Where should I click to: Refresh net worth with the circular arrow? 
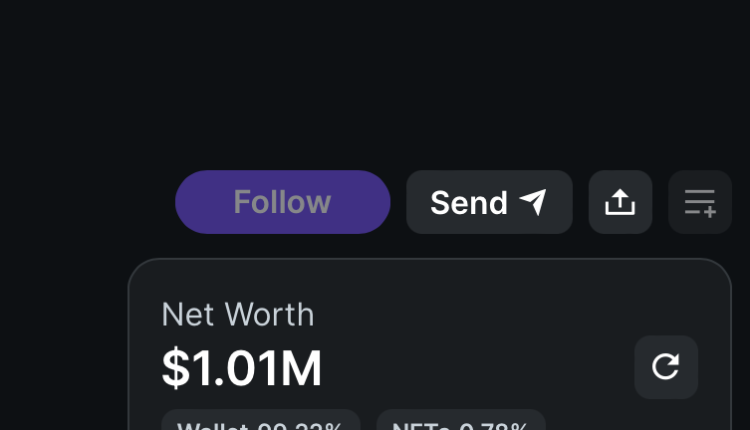point(666,367)
